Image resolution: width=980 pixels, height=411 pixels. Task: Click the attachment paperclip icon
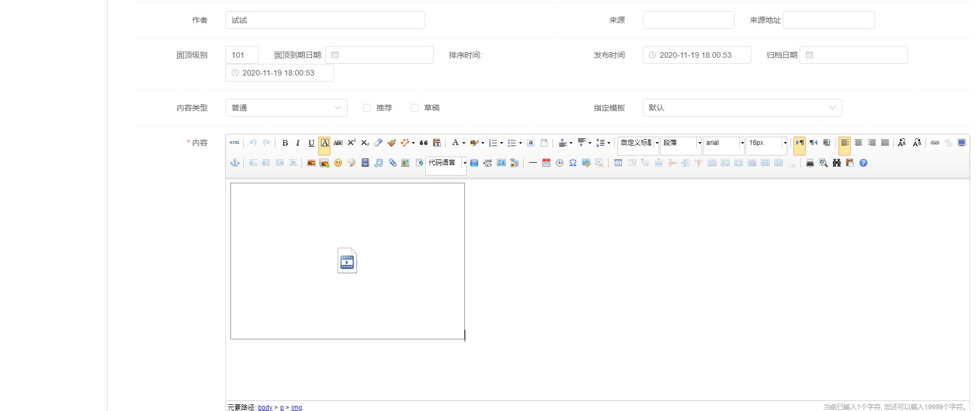393,163
